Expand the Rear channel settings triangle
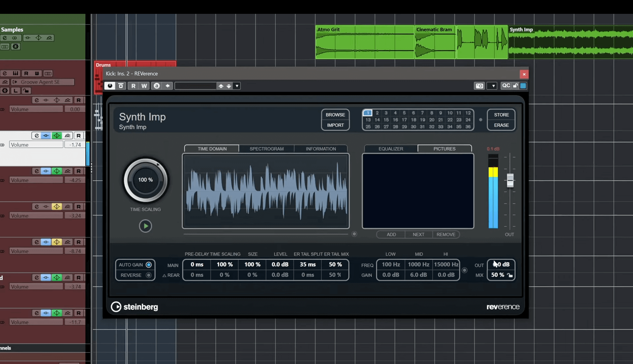The width and height of the screenshot is (633, 364). [x=164, y=275]
